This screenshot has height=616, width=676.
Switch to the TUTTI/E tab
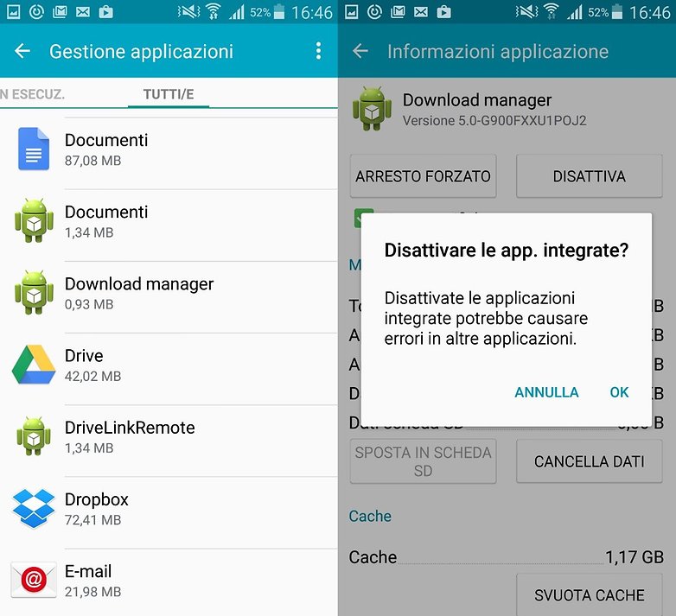169,94
